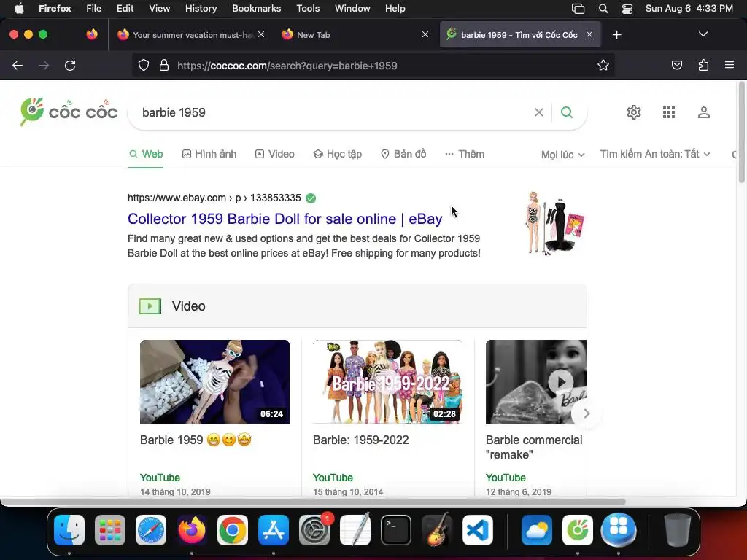Open Launchpad from the dock
Viewport: 747px width, 560px height.
point(110,529)
